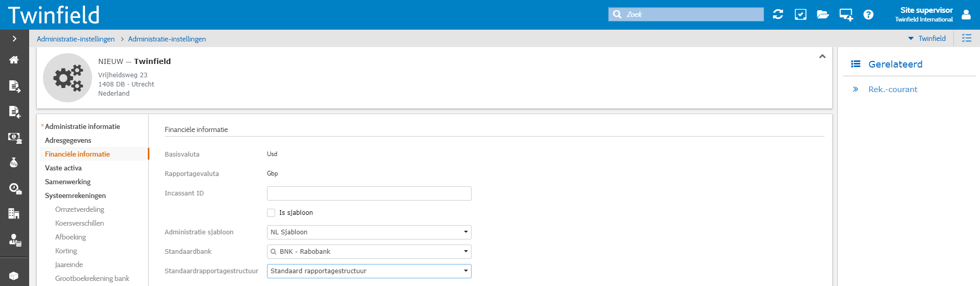The height and width of the screenshot is (286, 980).
Task: Enable the Is sjabloon checkbox
Action: tap(271, 213)
